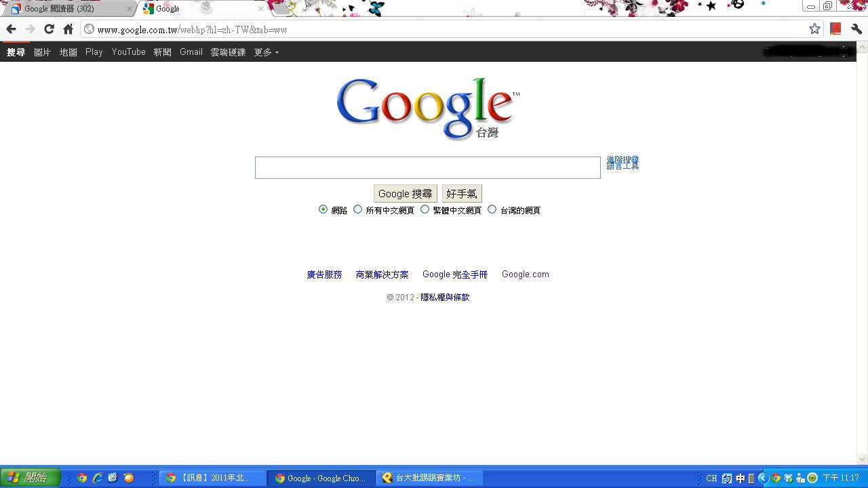868x488 pixels.
Task: Click the taskbar clock 下午 11:17
Action: [x=841, y=478]
